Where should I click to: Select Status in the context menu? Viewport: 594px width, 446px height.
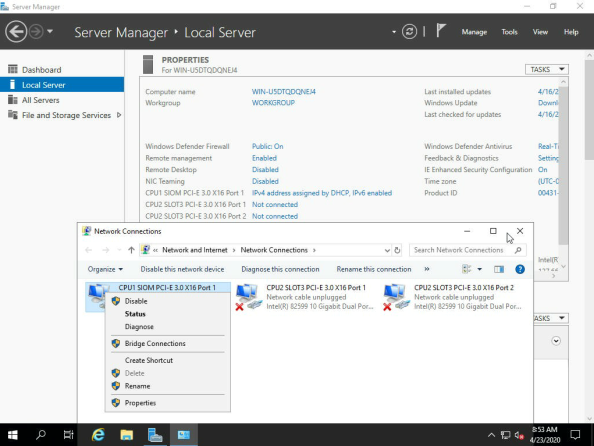pos(167,314)
